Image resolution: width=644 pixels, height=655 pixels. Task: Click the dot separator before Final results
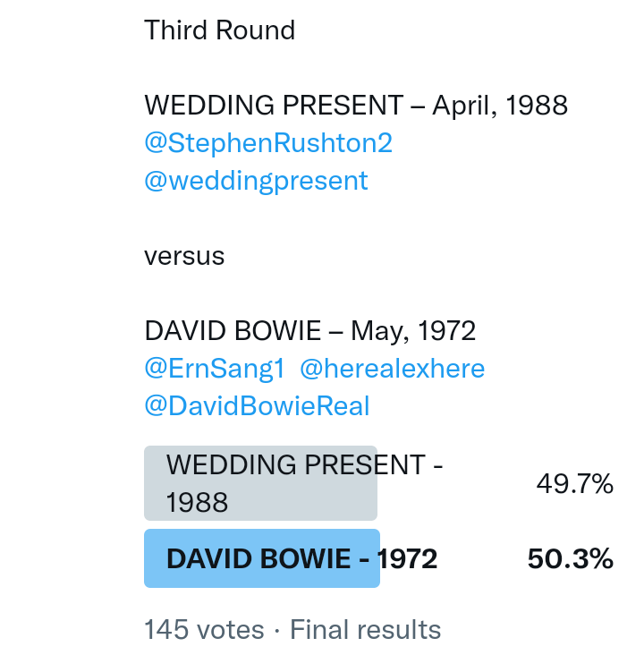tap(276, 630)
